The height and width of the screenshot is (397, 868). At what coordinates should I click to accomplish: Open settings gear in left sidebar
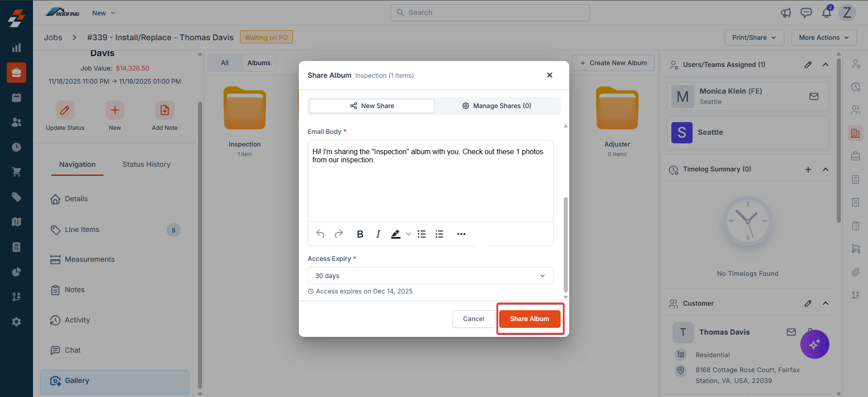click(x=16, y=321)
